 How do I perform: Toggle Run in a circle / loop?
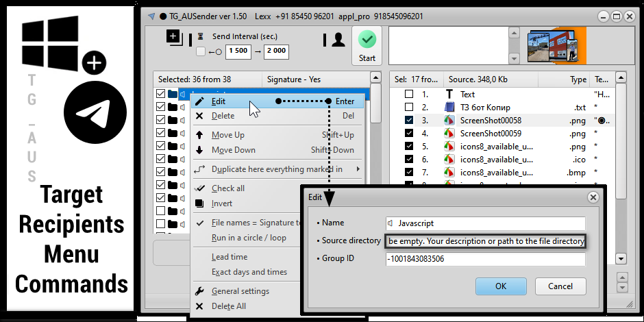tap(247, 238)
